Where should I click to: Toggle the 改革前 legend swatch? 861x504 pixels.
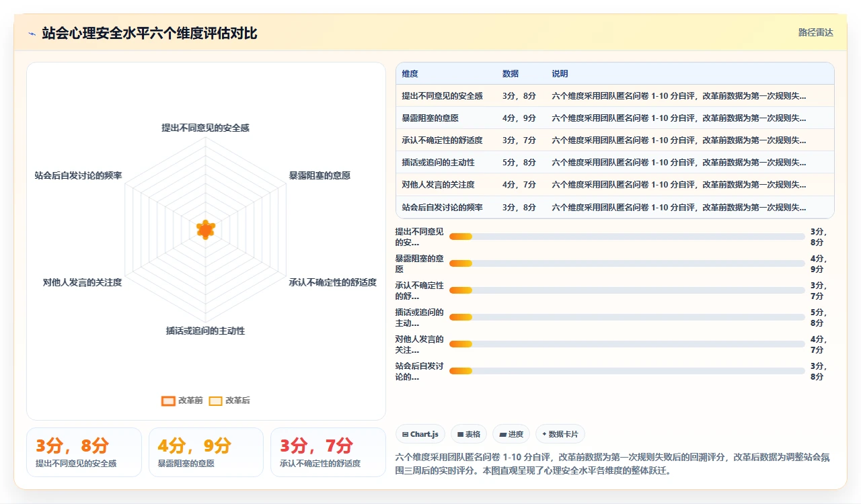[168, 401]
